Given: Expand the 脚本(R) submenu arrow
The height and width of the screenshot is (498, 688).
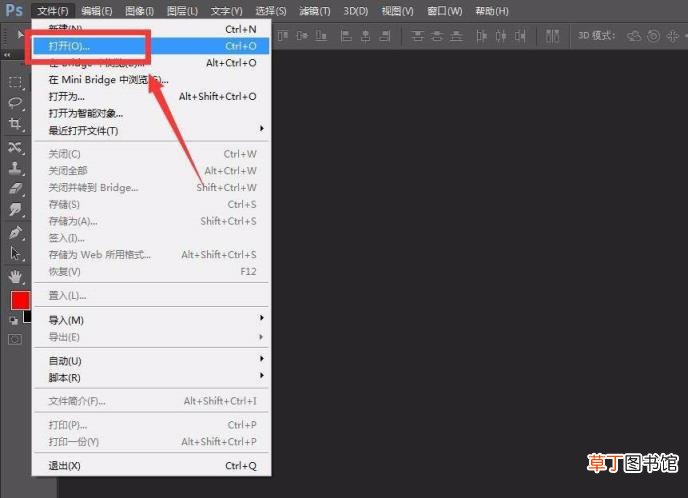Looking at the screenshot, I should tap(262, 376).
